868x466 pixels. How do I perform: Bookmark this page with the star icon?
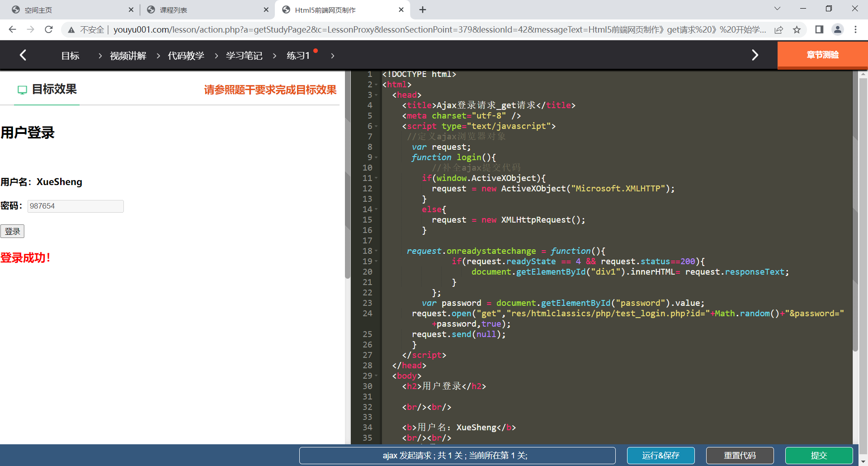(x=797, y=30)
